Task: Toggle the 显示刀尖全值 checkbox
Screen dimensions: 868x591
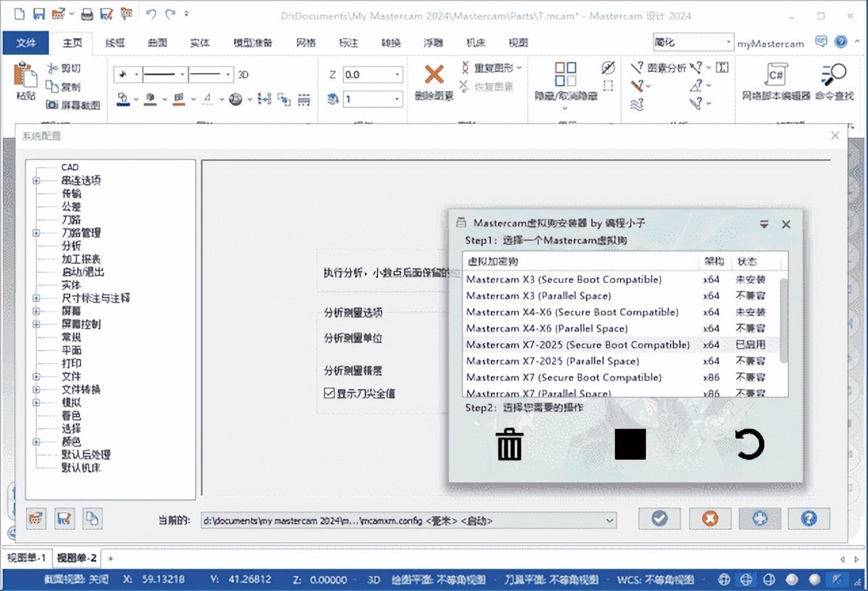Action: tap(330, 393)
